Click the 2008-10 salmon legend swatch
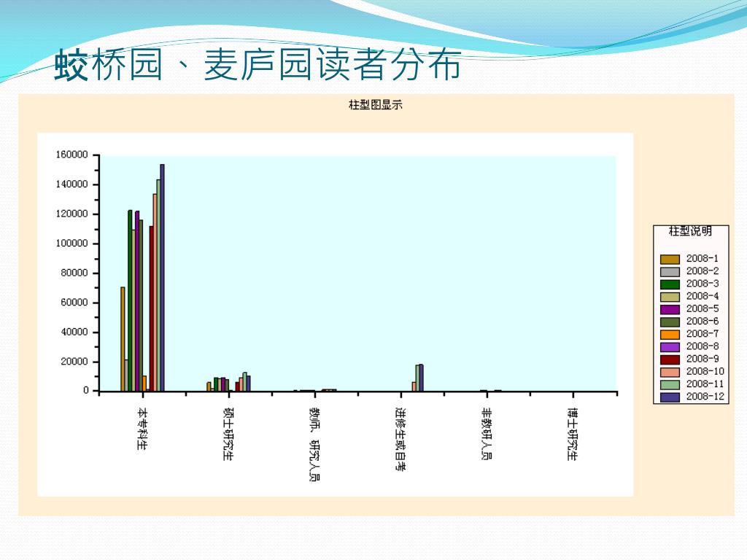The height and width of the screenshot is (560, 747). coord(670,373)
